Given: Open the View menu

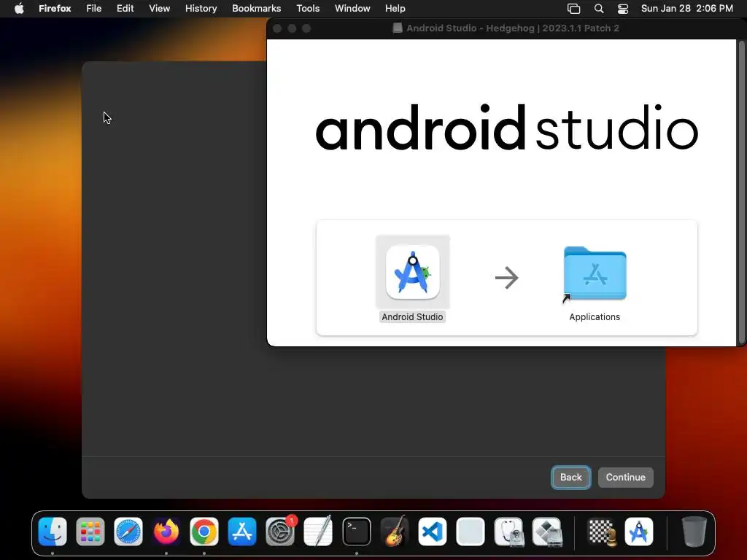Looking at the screenshot, I should coord(159,9).
